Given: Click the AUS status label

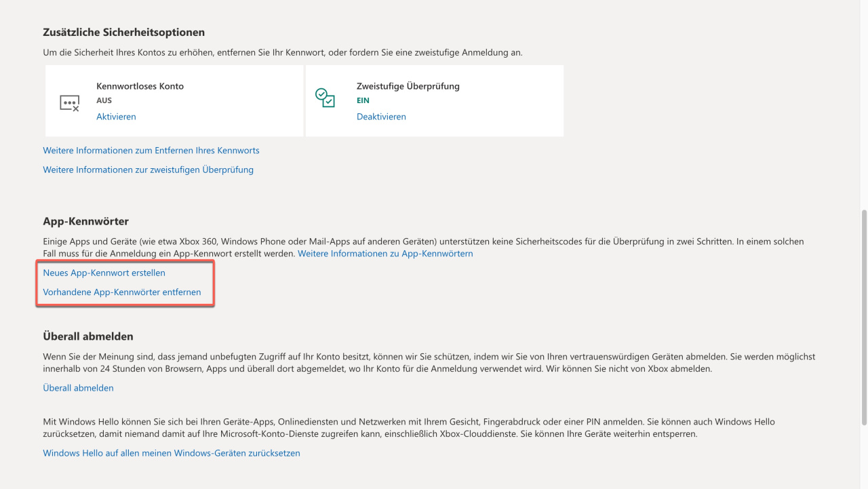Looking at the screenshot, I should pyautogui.click(x=104, y=100).
